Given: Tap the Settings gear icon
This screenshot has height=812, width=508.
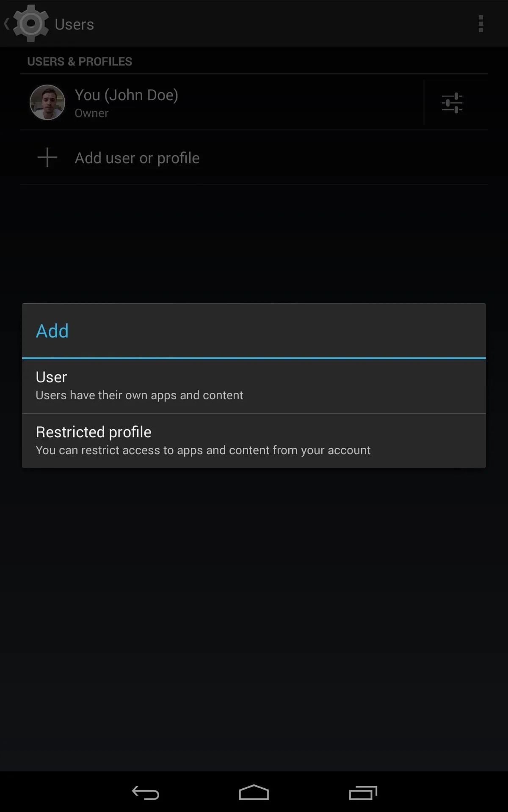Looking at the screenshot, I should (x=31, y=24).
